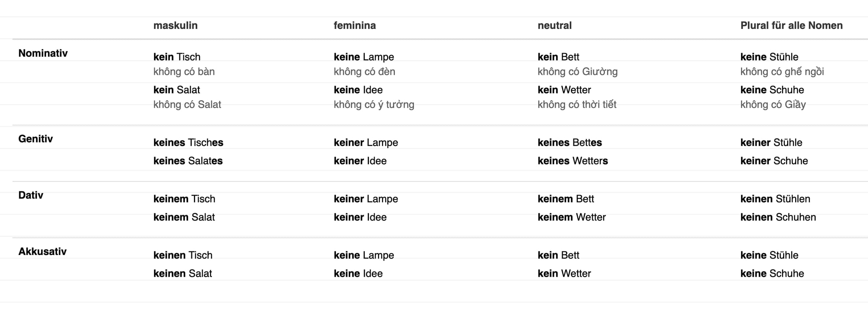Click the text kein Tisch in Nominativ
Viewport: 868px width, 319px height.
(177, 57)
